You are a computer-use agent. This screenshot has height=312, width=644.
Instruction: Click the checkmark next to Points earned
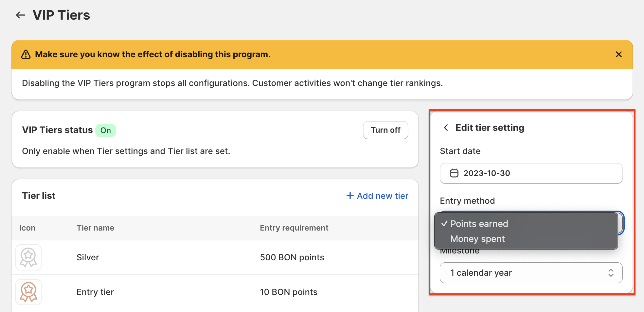pos(444,224)
